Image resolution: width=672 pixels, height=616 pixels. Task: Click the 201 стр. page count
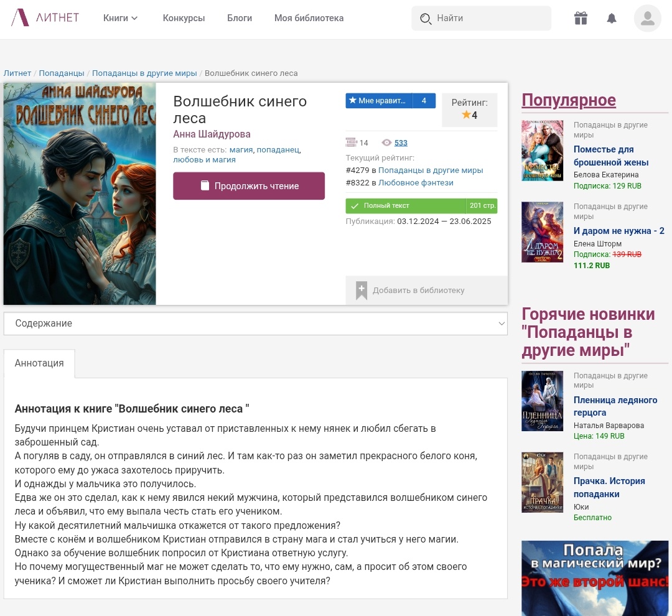[482, 206]
